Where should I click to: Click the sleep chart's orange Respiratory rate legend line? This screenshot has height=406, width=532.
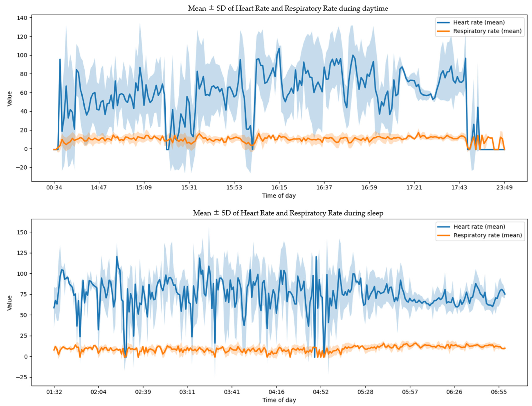(x=443, y=235)
